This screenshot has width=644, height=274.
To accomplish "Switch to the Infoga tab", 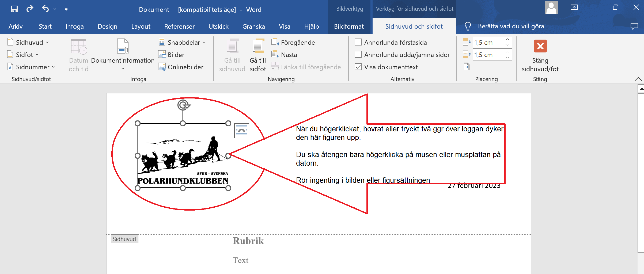I will coord(74,26).
